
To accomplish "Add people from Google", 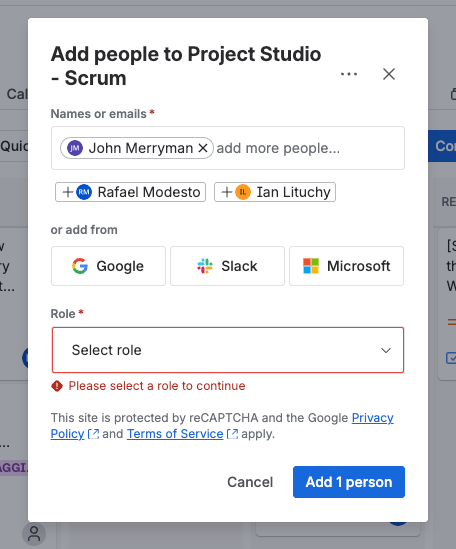I will [108, 266].
